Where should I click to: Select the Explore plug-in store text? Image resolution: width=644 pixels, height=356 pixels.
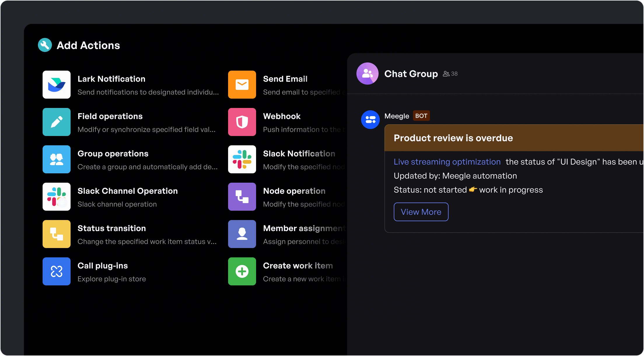click(x=112, y=279)
